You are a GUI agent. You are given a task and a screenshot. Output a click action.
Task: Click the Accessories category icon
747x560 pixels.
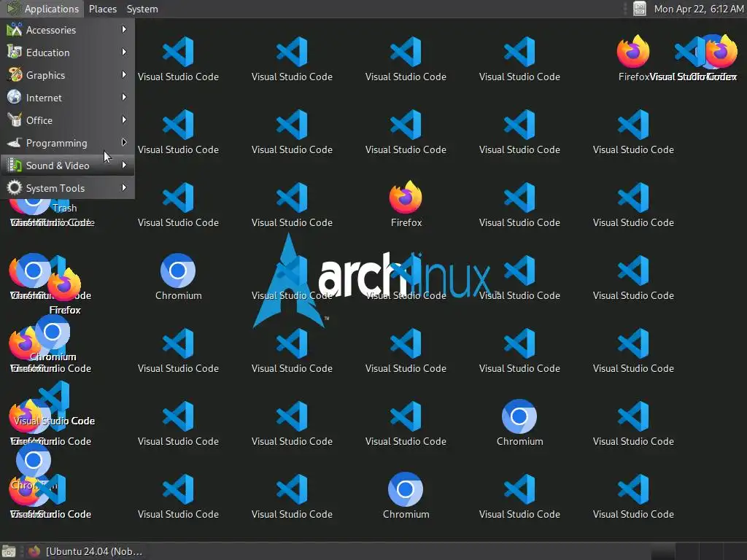(x=15, y=29)
